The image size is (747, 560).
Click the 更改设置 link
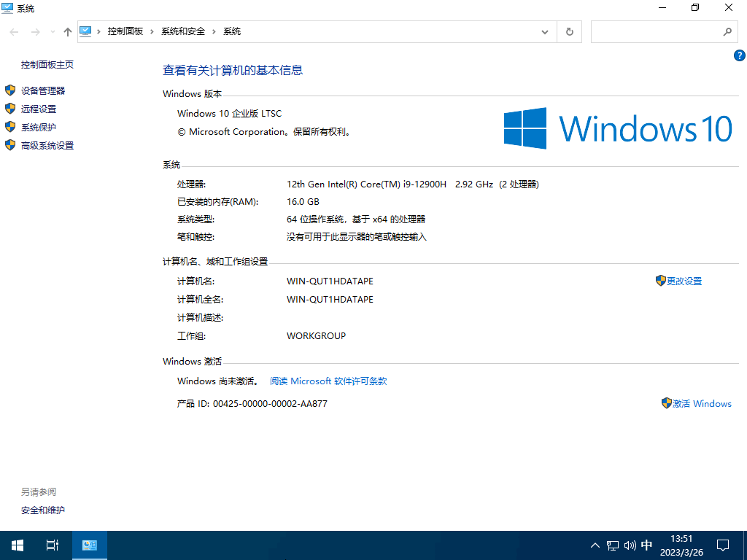[684, 281]
